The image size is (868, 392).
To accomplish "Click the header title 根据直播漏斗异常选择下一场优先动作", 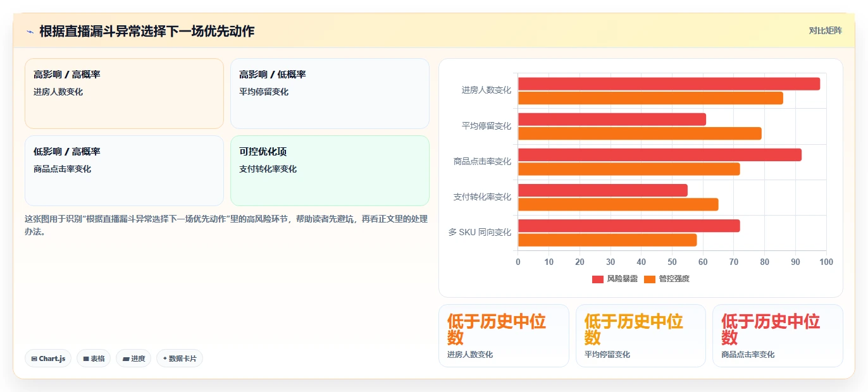I will [147, 32].
